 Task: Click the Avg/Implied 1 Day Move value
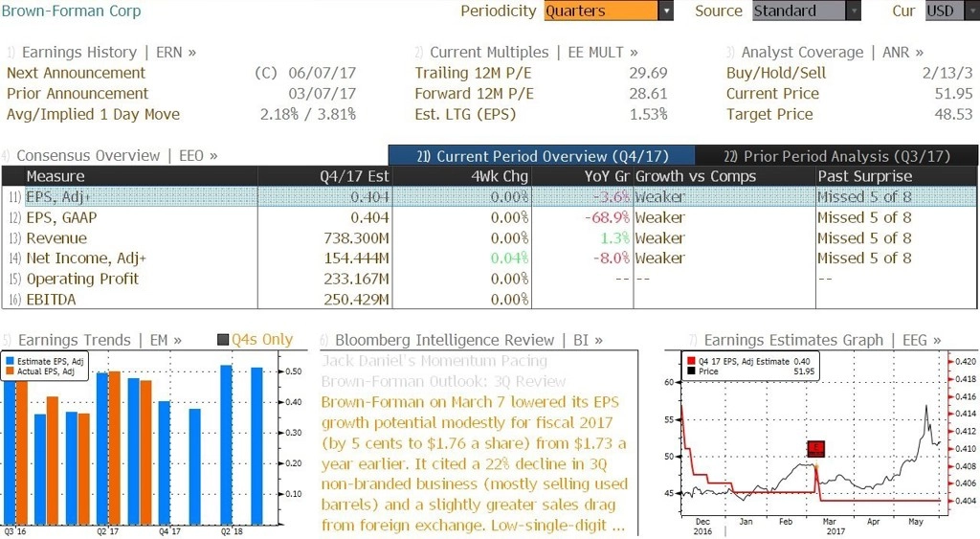click(x=308, y=115)
